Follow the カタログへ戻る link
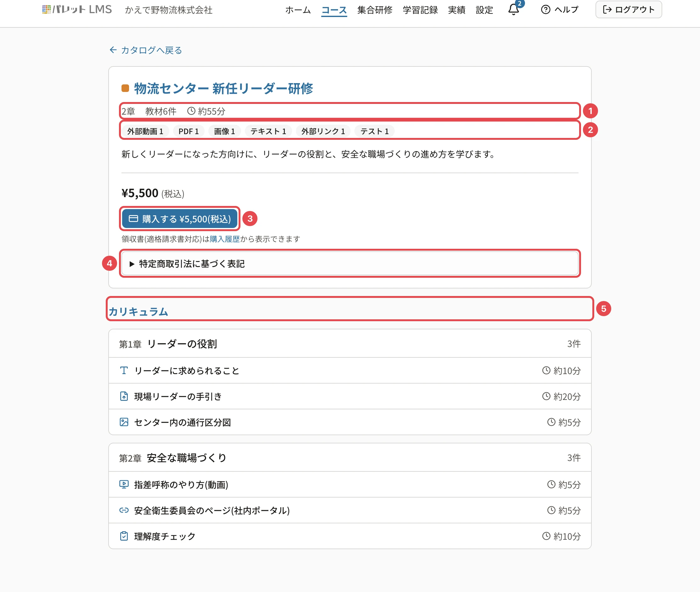The height and width of the screenshot is (592, 700). (x=146, y=50)
